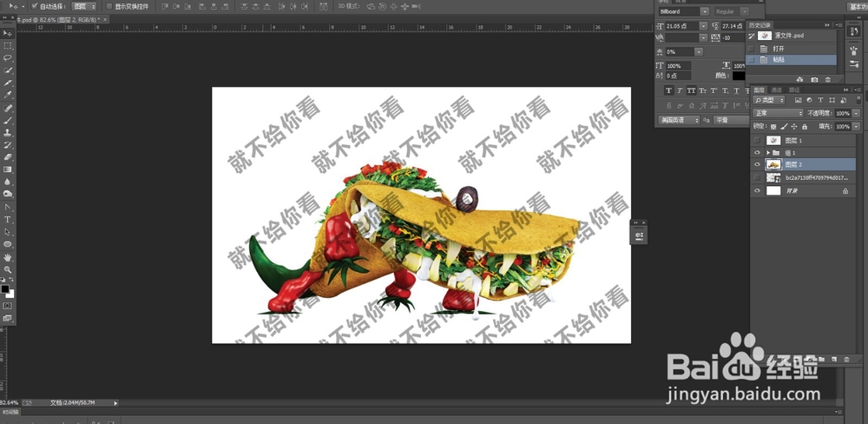868x424 pixels.
Task: Click the lock position icon
Action: [794, 127]
